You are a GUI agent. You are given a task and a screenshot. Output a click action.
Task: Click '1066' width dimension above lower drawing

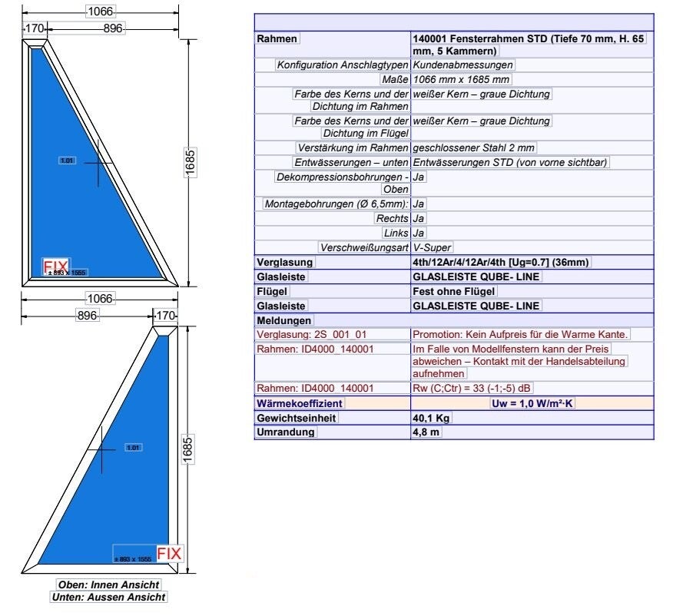click(100, 298)
